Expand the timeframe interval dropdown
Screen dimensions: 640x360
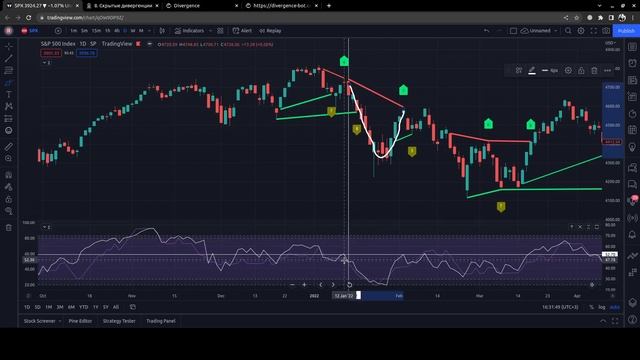click(x=149, y=31)
